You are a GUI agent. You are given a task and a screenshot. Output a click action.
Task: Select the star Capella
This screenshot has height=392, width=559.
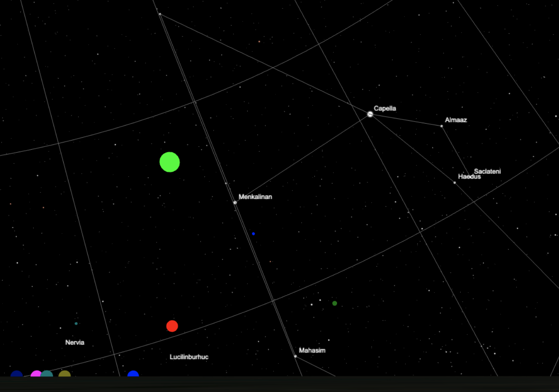pos(370,114)
